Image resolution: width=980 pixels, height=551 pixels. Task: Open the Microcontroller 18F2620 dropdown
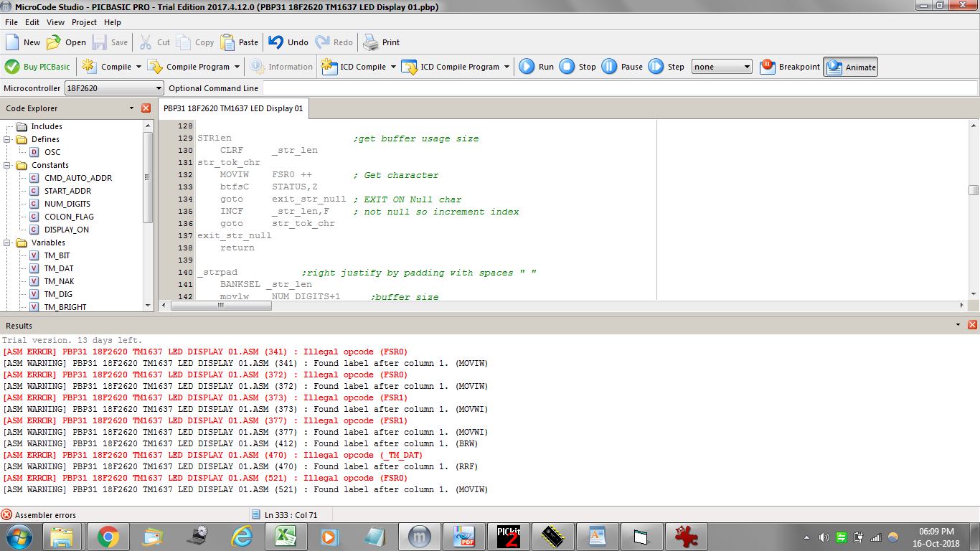(159, 88)
